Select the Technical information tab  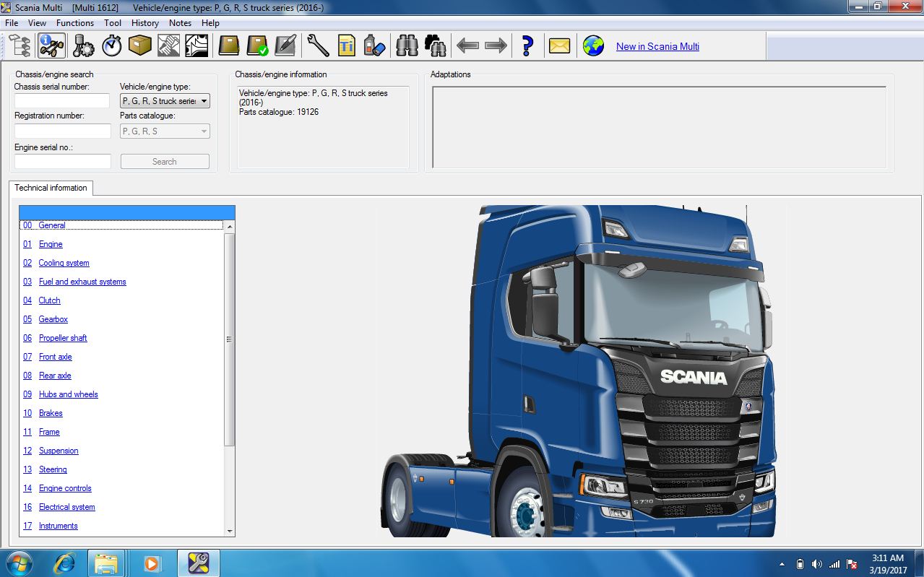pyautogui.click(x=51, y=188)
